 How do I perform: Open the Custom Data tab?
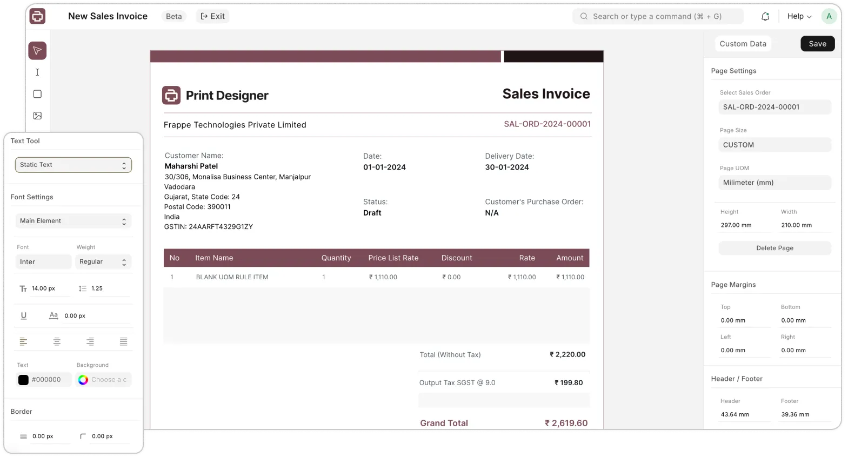[x=743, y=44]
